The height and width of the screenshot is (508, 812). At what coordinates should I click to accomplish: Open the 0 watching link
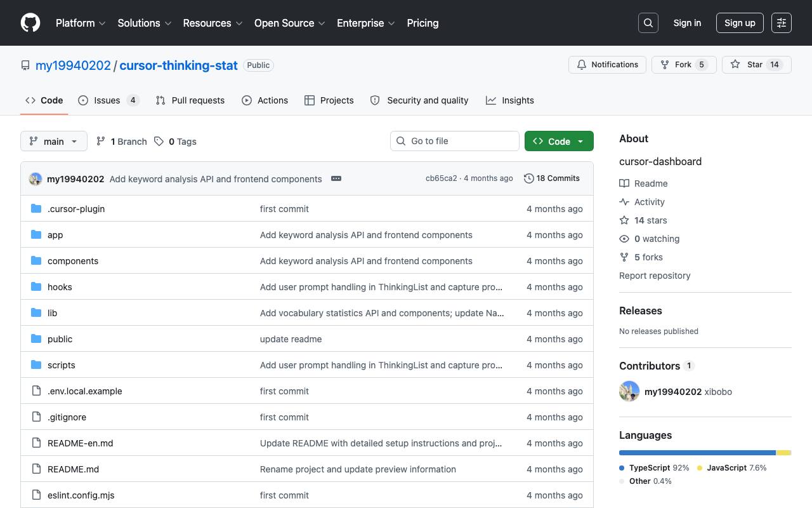(650, 239)
